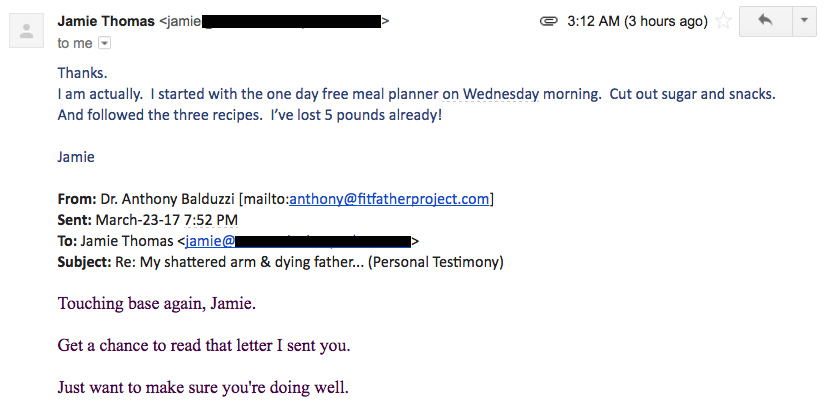Click the 'Dr. Anthony Balduzzi' From name
This screenshot has height=407, width=825.
pyautogui.click(x=167, y=199)
